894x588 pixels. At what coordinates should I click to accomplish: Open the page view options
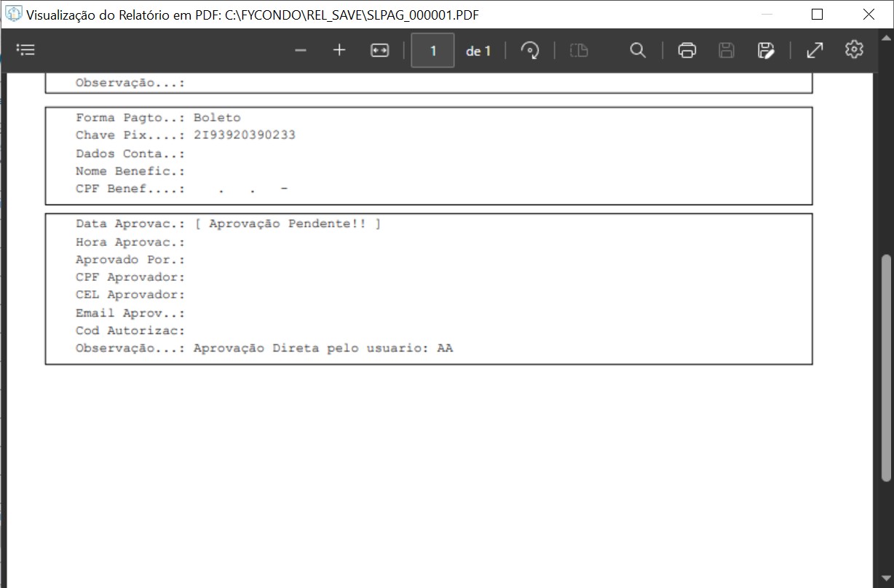(x=579, y=50)
